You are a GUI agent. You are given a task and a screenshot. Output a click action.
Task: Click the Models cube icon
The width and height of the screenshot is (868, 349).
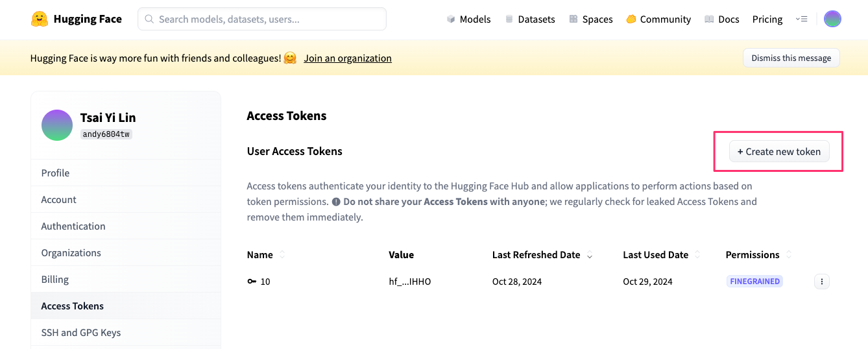click(x=451, y=19)
